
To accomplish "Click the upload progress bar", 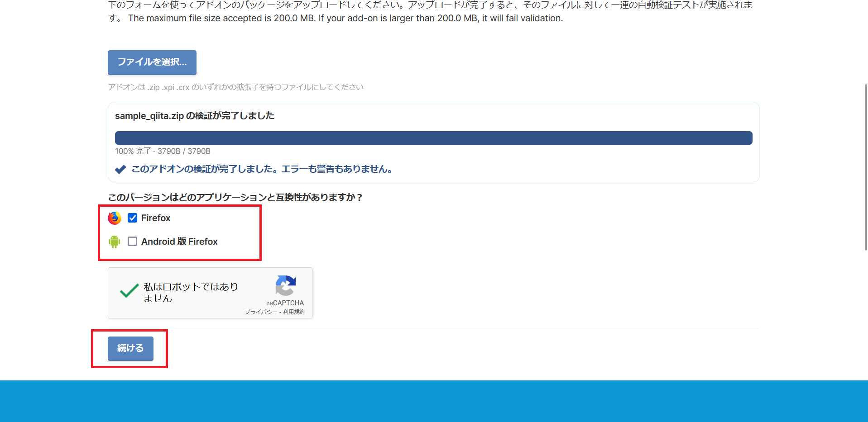I will point(434,138).
